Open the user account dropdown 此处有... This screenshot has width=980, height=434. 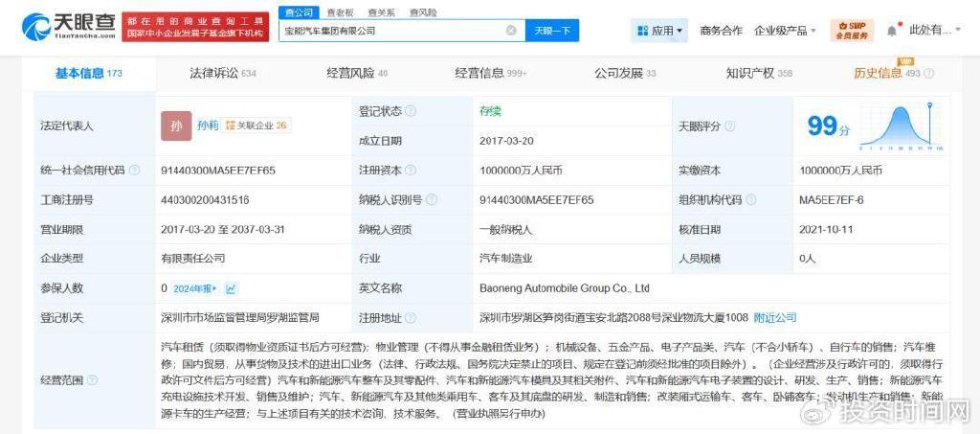coord(934,30)
